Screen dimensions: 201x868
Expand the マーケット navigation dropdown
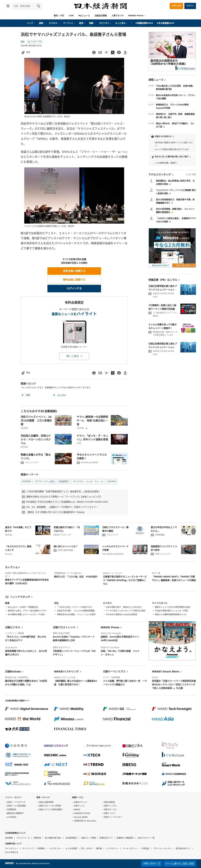69,23
